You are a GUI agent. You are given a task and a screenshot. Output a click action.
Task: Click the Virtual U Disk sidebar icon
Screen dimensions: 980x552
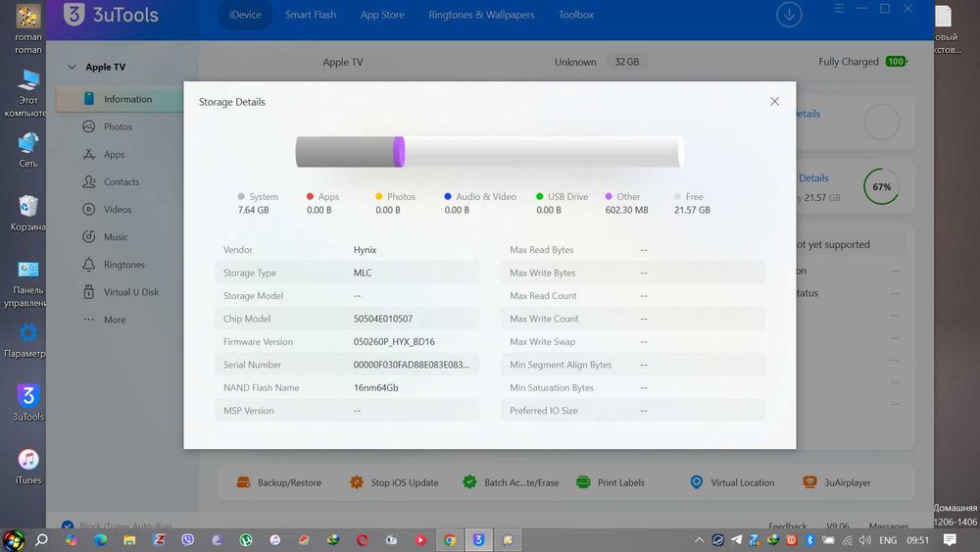[x=89, y=291]
